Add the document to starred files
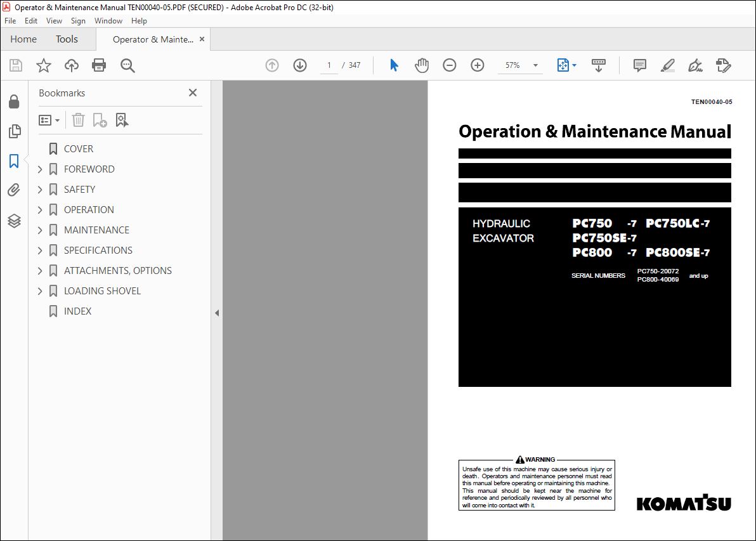The image size is (756, 541). [x=44, y=65]
